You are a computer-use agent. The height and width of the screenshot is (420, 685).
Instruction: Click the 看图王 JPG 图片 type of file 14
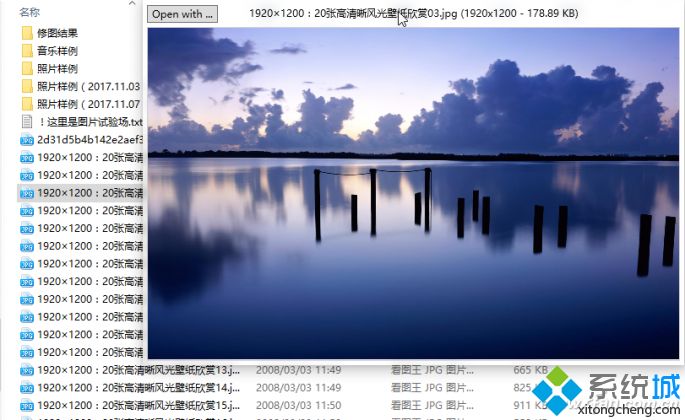pos(432,388)
